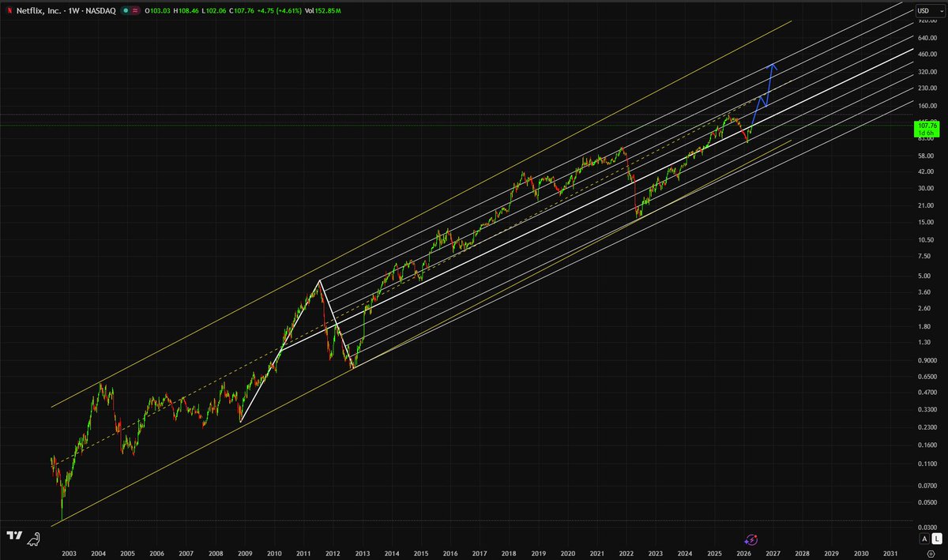Click the 30.00 price scale label

tap(927, 188)
